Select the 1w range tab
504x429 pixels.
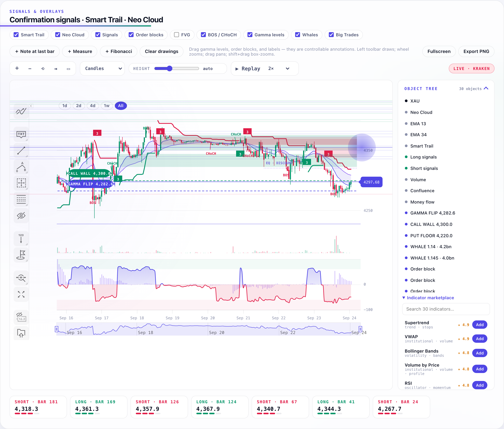(x=107, y=106)
